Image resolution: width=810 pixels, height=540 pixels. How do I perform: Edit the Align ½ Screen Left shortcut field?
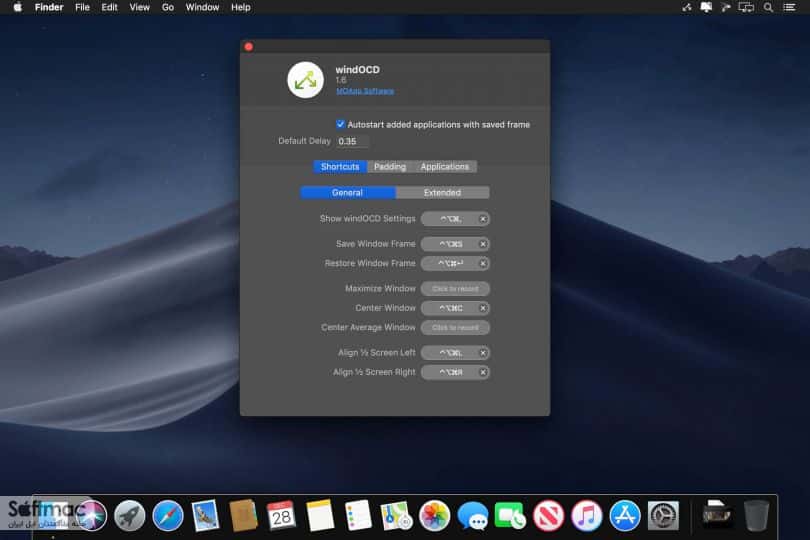[455, 353]
